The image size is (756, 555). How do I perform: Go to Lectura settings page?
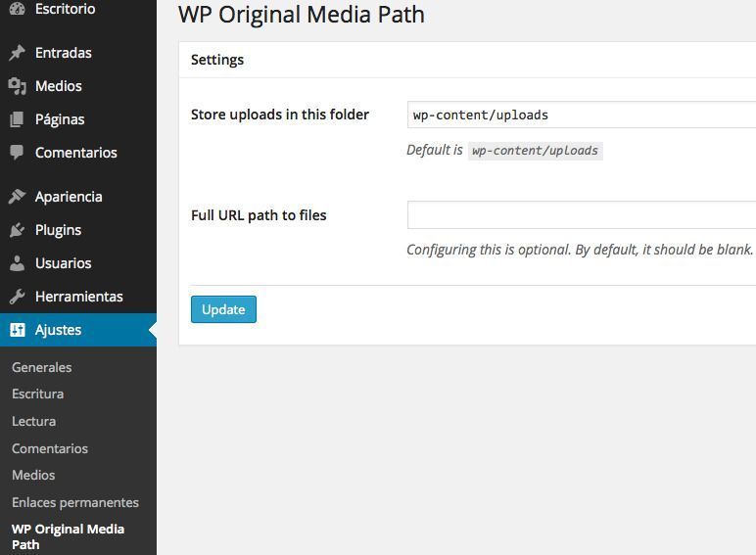[33, 421]
